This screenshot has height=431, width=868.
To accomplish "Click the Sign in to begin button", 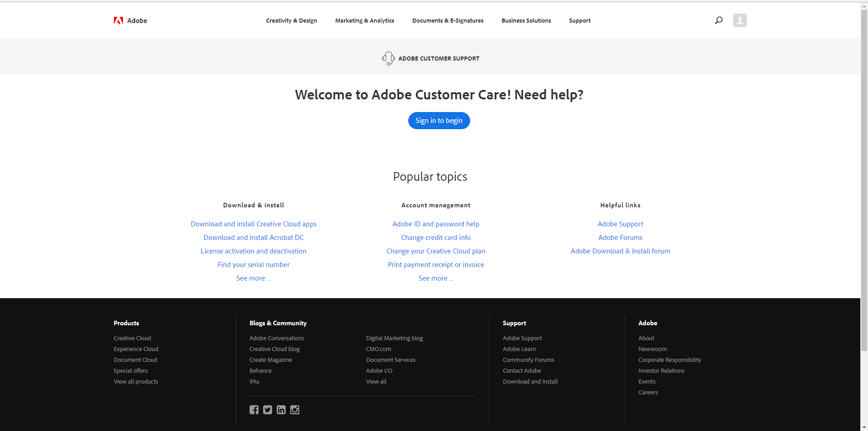I will pos(439,121).
